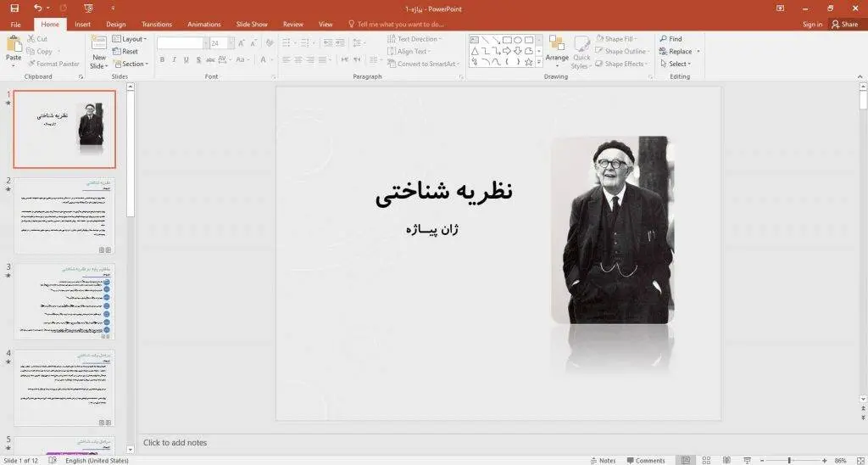Select the Text Box shape in gallery
868x465 pixels.
pos(475,40)
